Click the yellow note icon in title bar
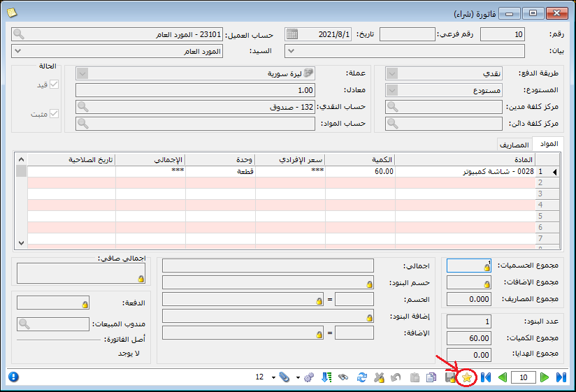The width and height of the screenshot is (576, 392). (x=12, y=13)
